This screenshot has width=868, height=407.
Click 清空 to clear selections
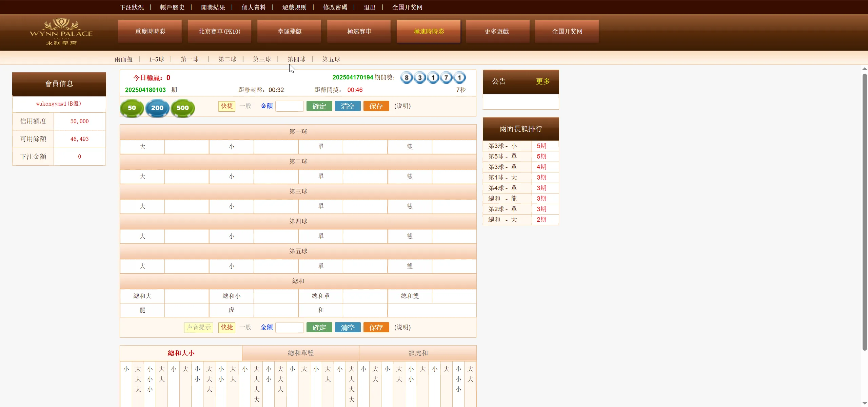(347, 106)
